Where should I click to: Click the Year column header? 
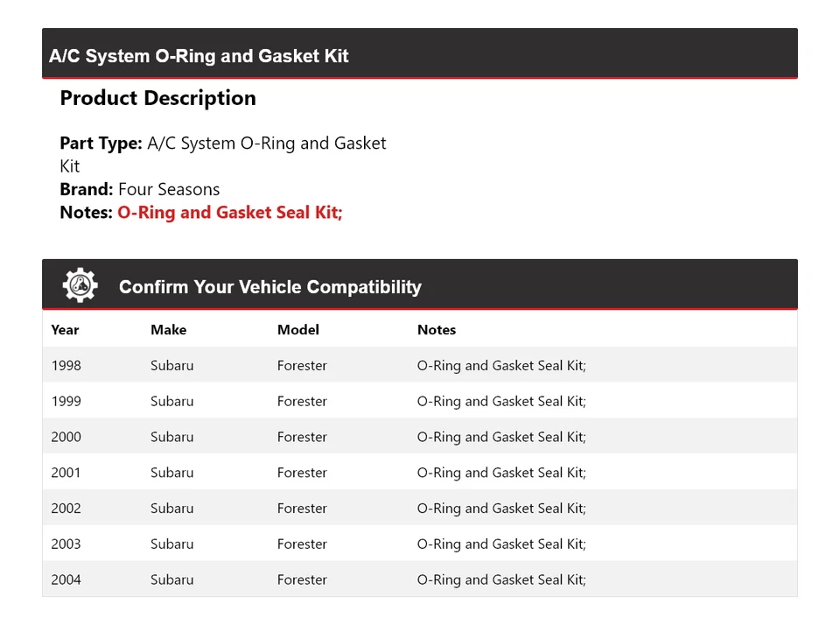tap(65, 330)
